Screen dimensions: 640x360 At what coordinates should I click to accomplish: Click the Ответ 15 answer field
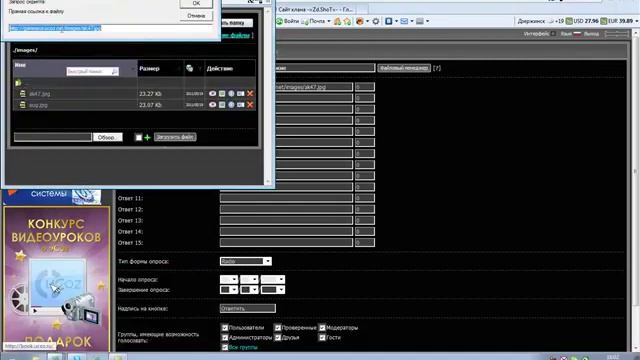pyautogui.click(x=286, y=242)
